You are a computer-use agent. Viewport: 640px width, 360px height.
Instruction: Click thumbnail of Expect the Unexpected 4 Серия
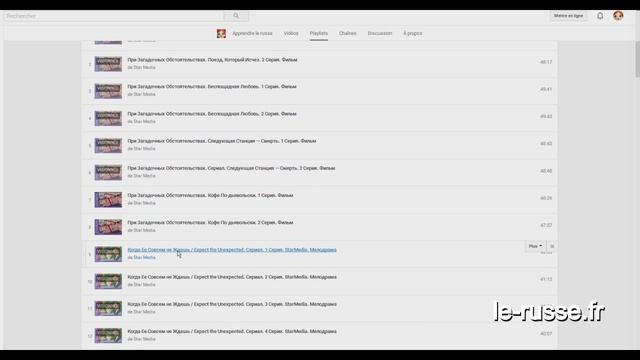pos(108,336)
